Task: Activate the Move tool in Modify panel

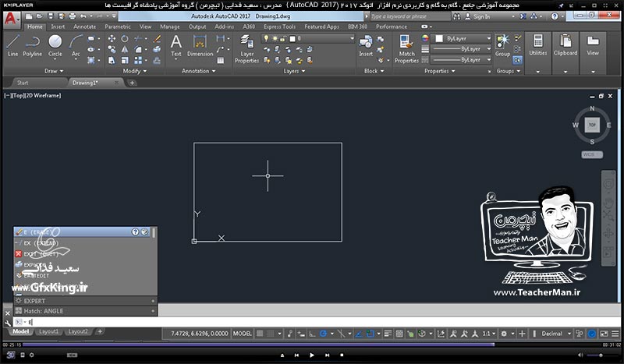Action: [112, 39]
